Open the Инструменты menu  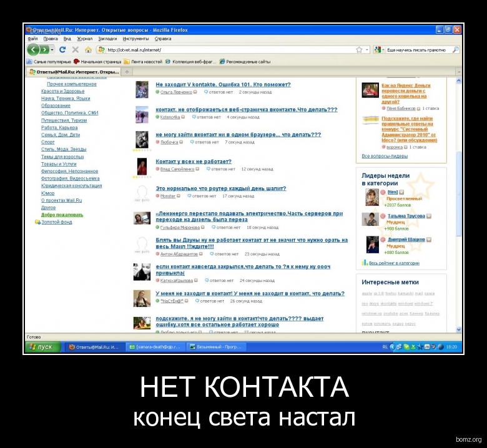[x=135, y=39]
